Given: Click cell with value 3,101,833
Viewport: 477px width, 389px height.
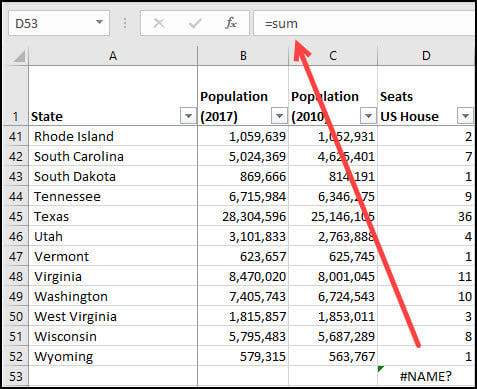Looking at the screenshot, I should point(243,236).
